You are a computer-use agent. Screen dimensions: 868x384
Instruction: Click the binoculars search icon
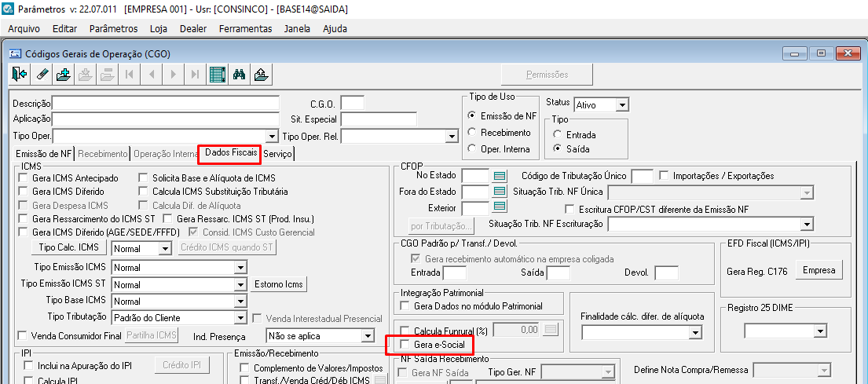coord(239,74)
